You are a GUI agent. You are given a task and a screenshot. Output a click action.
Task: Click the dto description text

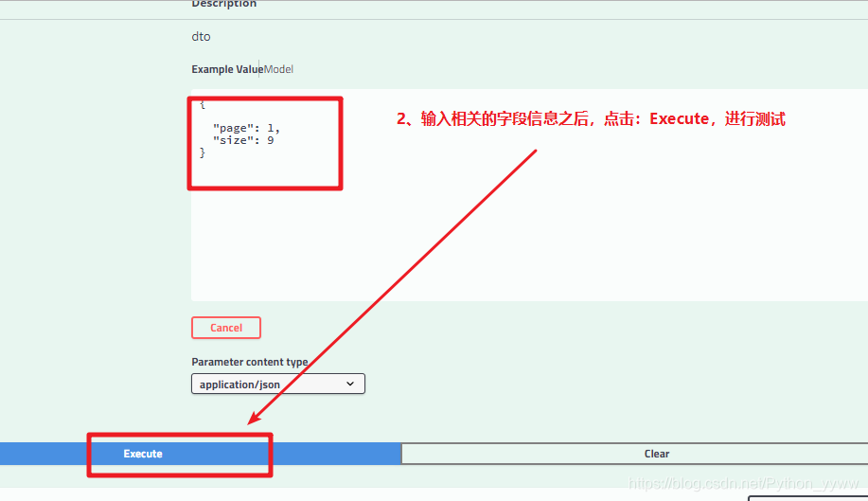point(201,37)
